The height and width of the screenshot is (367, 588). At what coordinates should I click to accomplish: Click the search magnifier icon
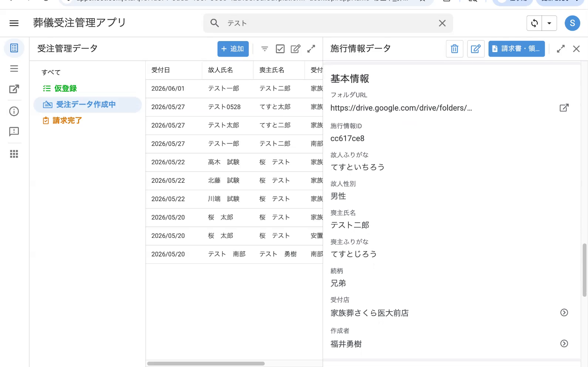(x=214, y=23)
